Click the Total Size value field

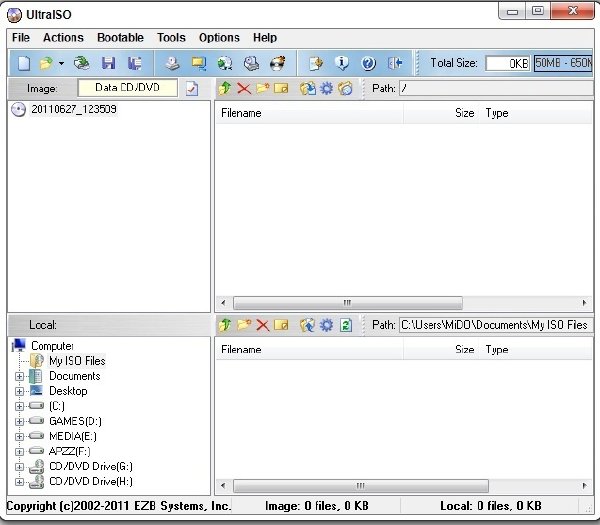point(508,63)
